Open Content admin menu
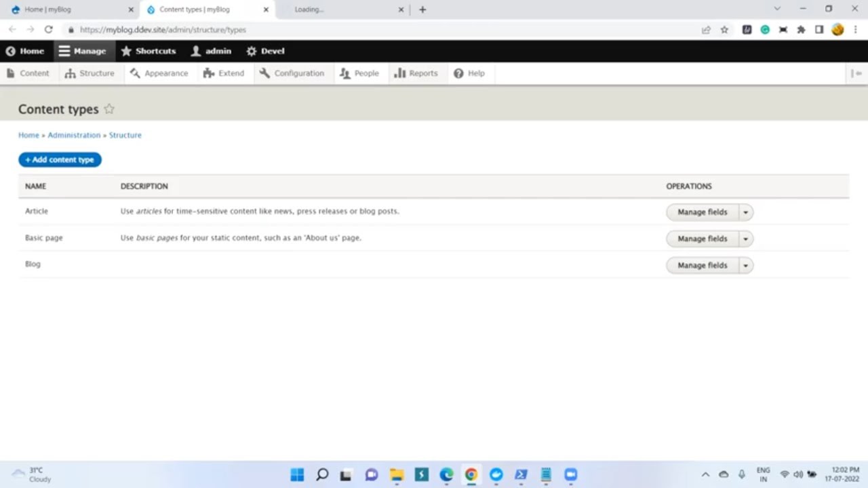This screenshot has height=488, width=868. [x=28, y=73]
